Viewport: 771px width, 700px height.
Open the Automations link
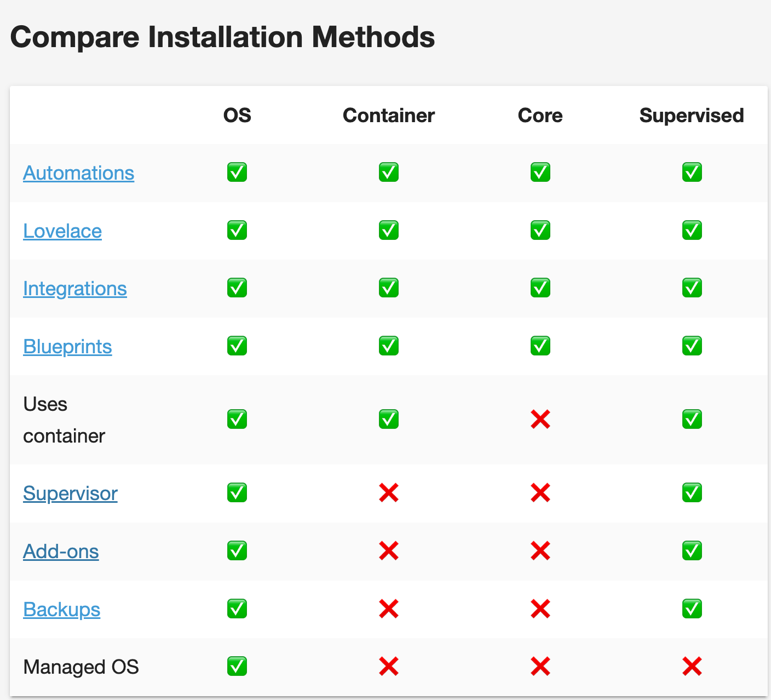coord(78,173)
